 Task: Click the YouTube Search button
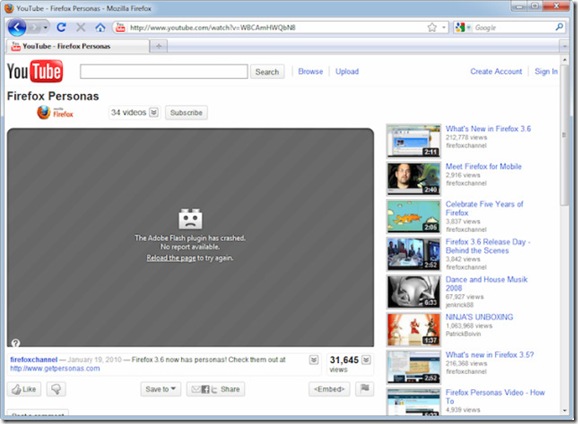[x=267, y=72]
